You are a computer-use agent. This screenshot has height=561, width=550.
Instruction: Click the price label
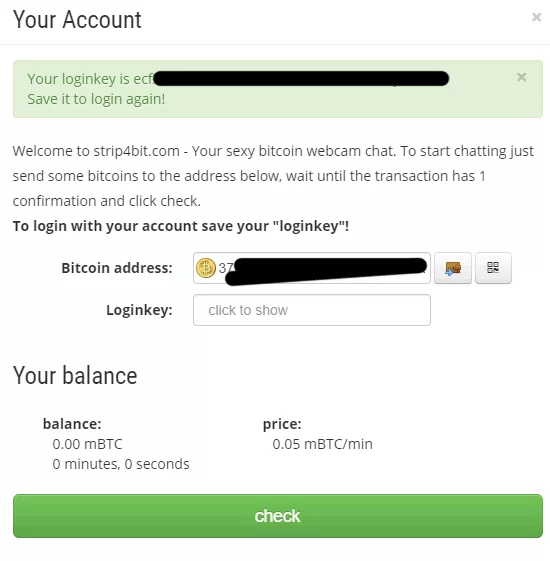pos(282,424)
